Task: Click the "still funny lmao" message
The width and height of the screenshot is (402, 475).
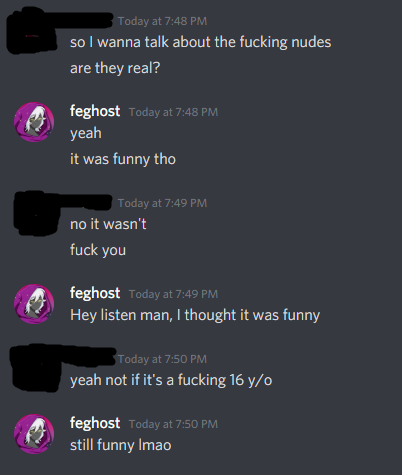Action: 120,445
